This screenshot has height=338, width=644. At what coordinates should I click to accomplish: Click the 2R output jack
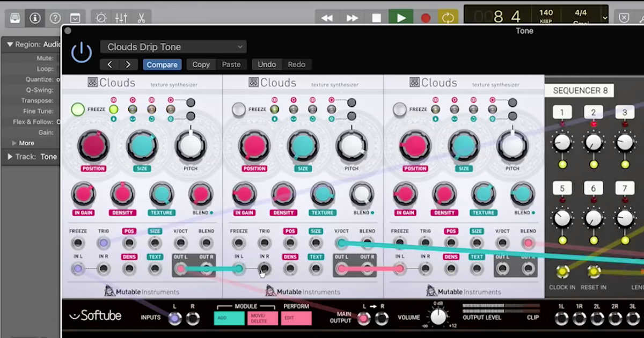tap(614, 319)
